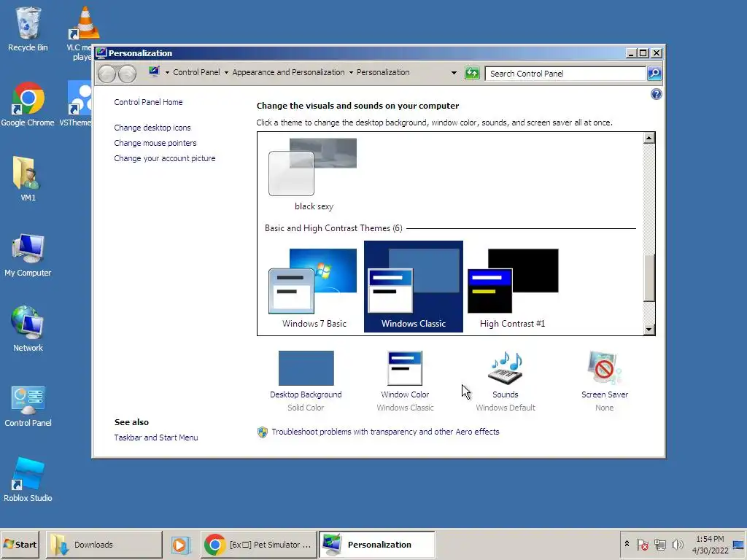
Task: Click the Search Control Panel field
Action: pyautogui.click(x=565, y=74)
